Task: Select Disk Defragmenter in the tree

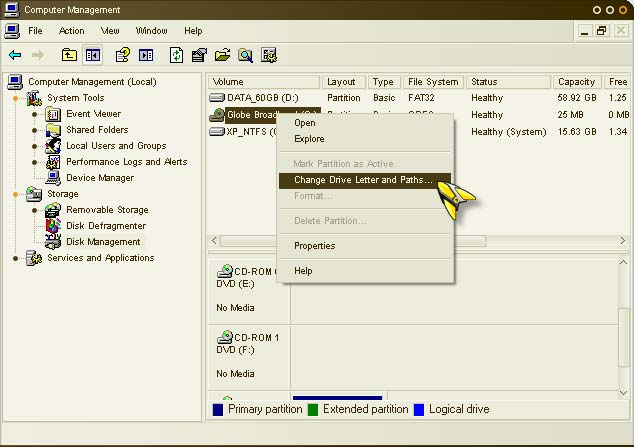Action: click(107, 226)
